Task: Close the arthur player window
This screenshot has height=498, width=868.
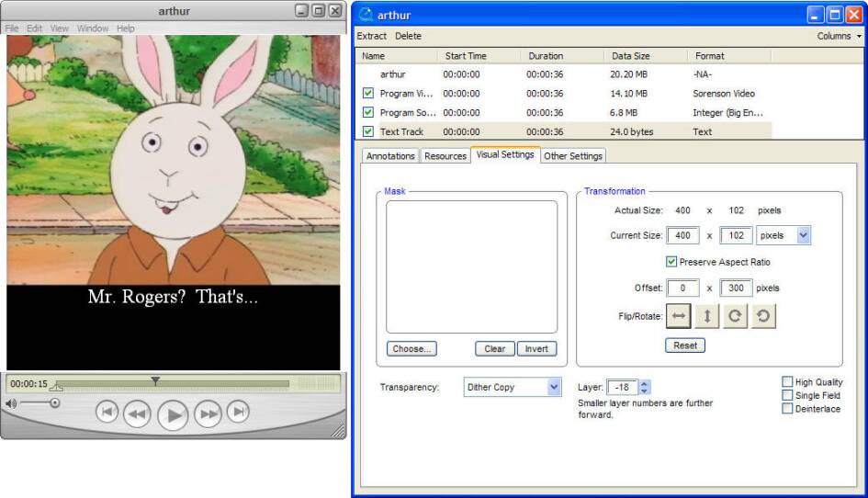Action: click(335, 10)
